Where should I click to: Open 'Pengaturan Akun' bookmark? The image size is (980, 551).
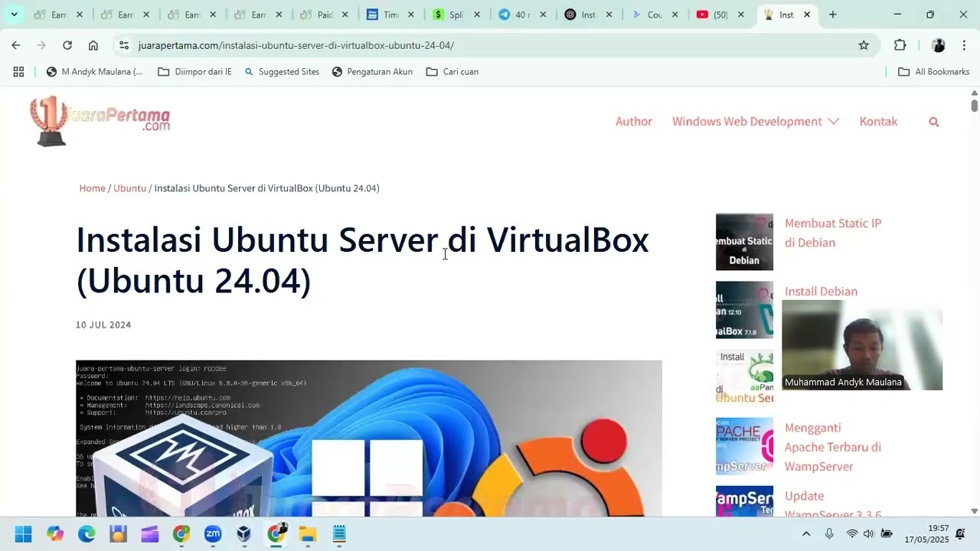click(372, 72)
